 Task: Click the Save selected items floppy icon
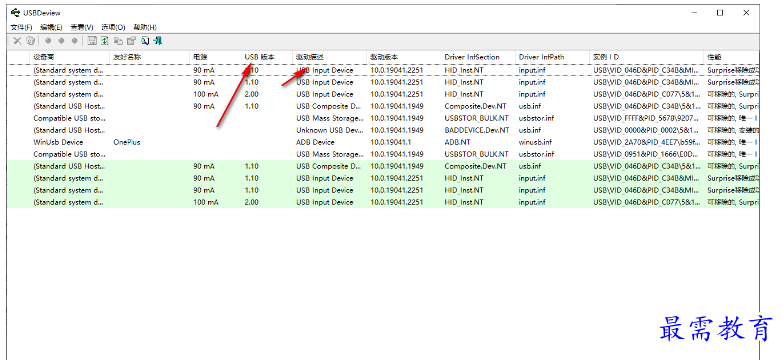(92, 41)
